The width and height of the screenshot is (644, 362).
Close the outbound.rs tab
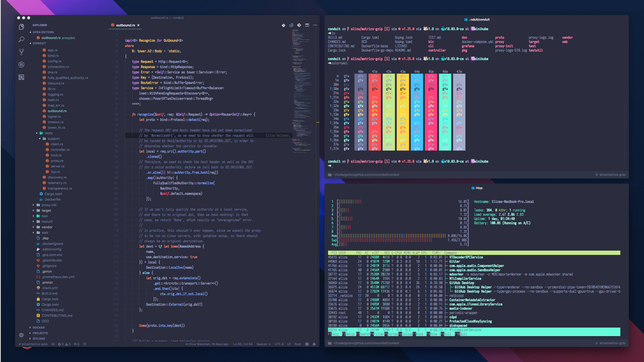[138, 25]
